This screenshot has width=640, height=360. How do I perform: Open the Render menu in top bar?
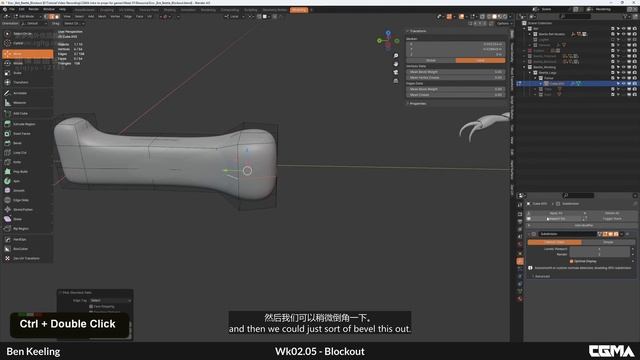[33, 9]
